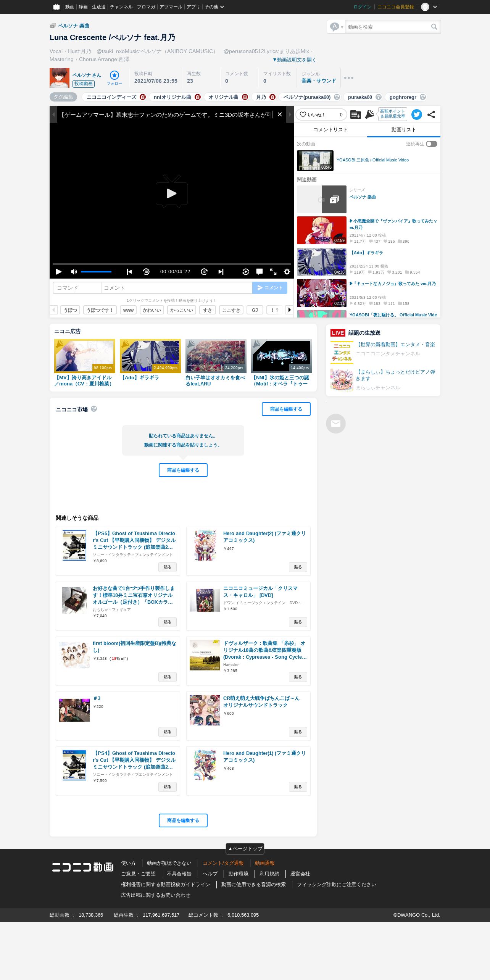Open player settings gear icon
The image size is (490, 980).
(287, 272)
